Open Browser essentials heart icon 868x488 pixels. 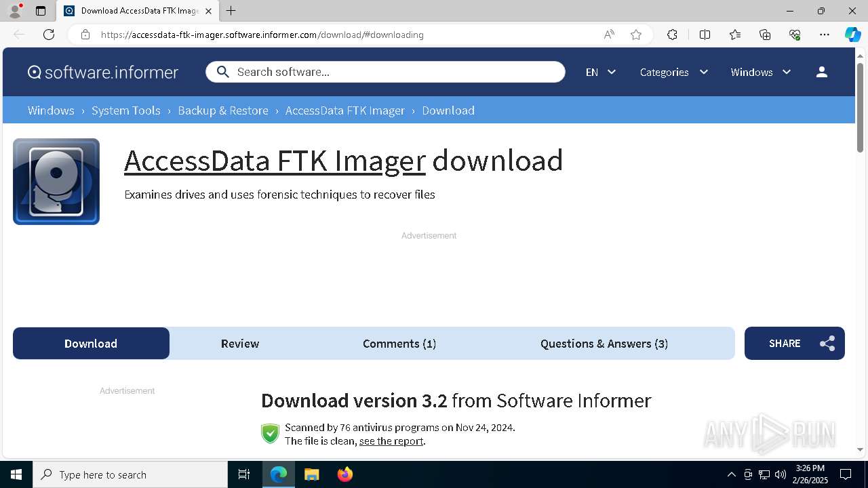click(795, 35)
